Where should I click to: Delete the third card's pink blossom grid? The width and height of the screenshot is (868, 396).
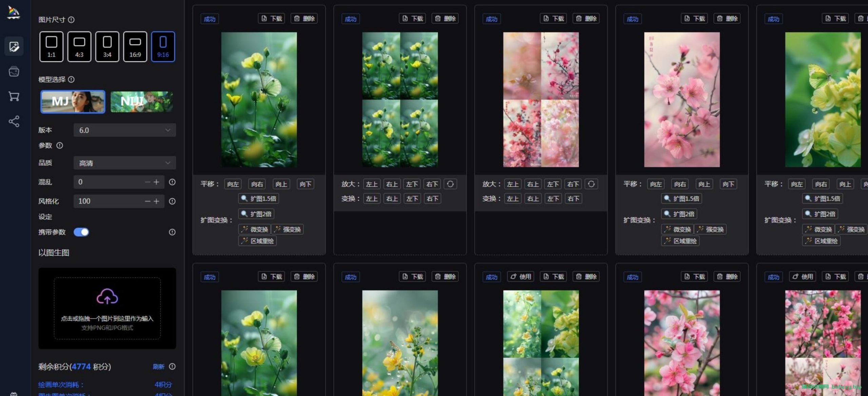(586, 19)
